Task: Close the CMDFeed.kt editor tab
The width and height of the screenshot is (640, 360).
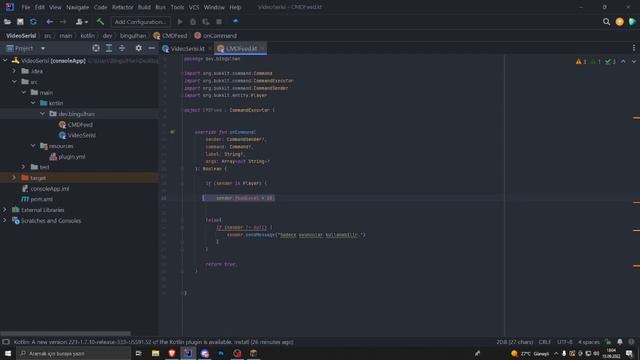Action: coord(262,49)
